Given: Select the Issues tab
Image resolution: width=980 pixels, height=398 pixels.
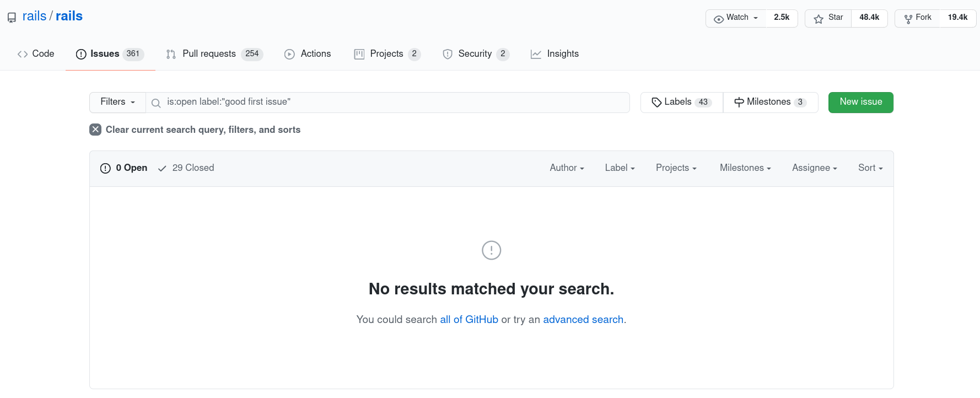Looking at the screenshot, I should coord(110,54).
